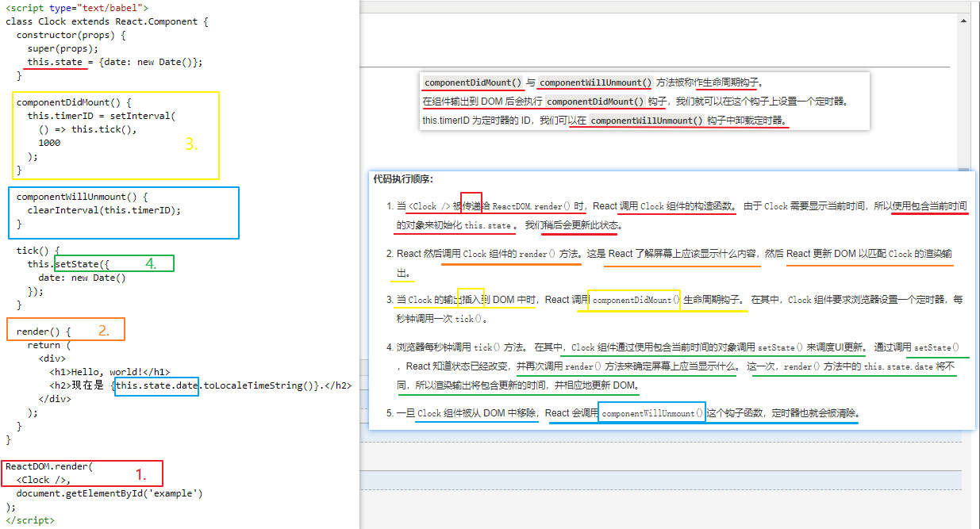Image resolution: width=980 pixels, height=529 pixels.
Task: Click the '<Clock />,' code line
Action: (44, 480)
